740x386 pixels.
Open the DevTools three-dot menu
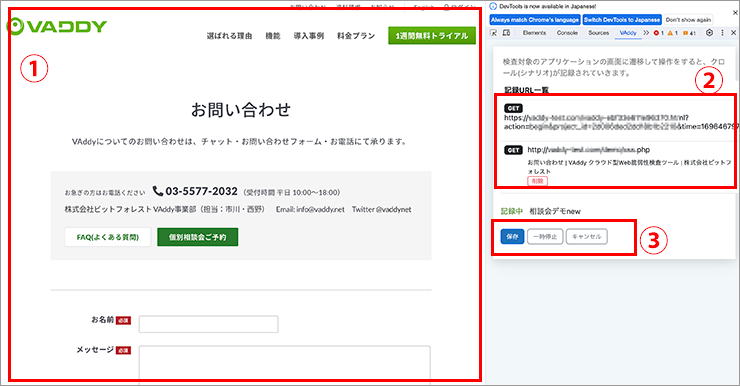pyautogui.click(x=722, y=33)
